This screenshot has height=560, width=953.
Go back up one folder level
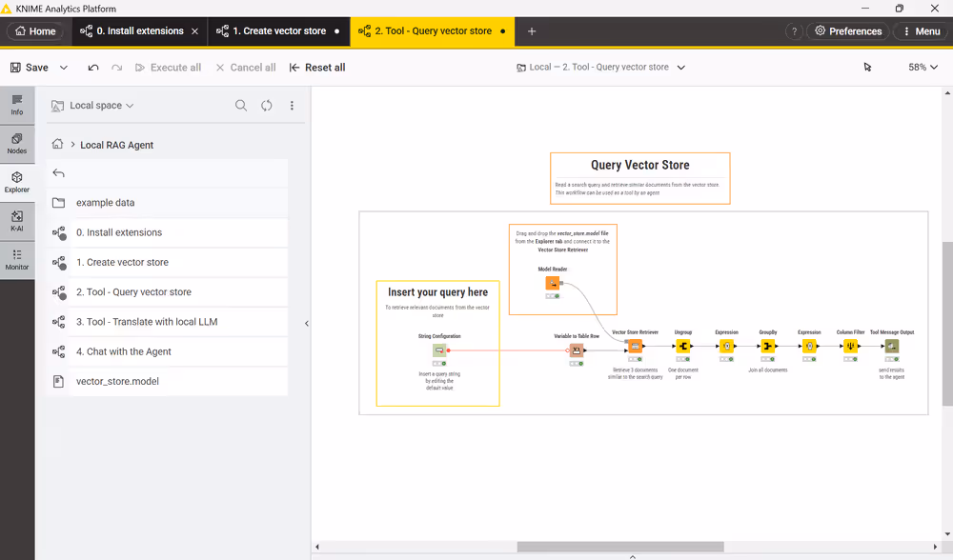(x=59, y=173)
